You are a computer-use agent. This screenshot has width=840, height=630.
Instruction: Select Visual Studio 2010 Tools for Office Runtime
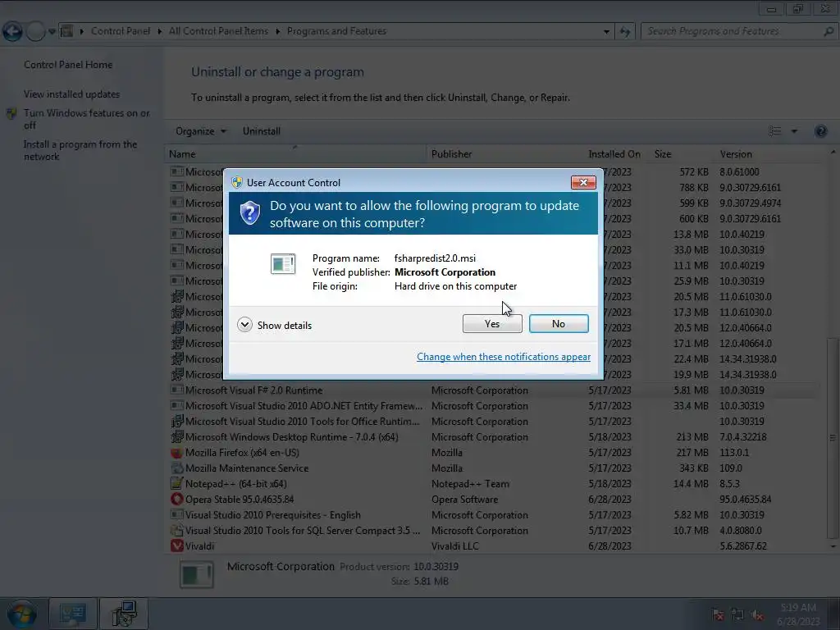[x=493, y=421]
